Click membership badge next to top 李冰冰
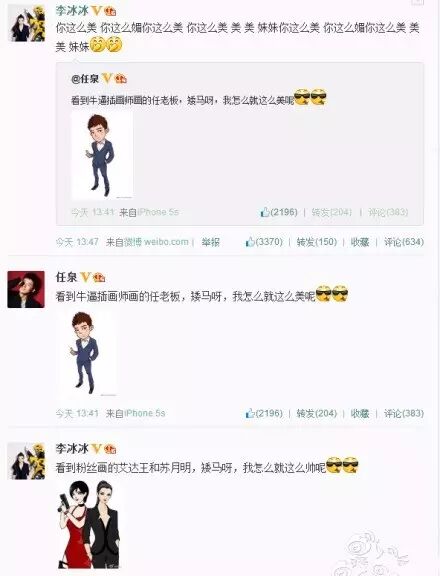This screenshot has height=576, width=440. (110, 11)
